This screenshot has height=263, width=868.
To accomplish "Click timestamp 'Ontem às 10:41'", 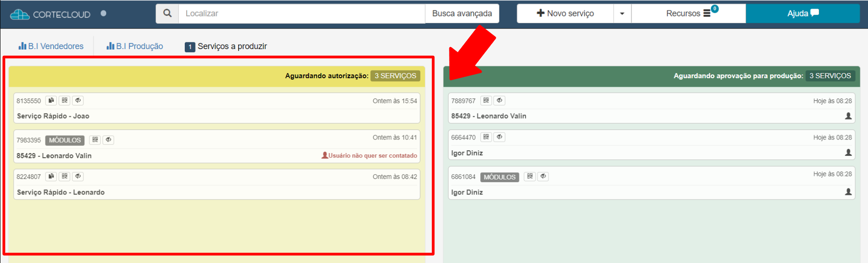I will tap(395, 137).
